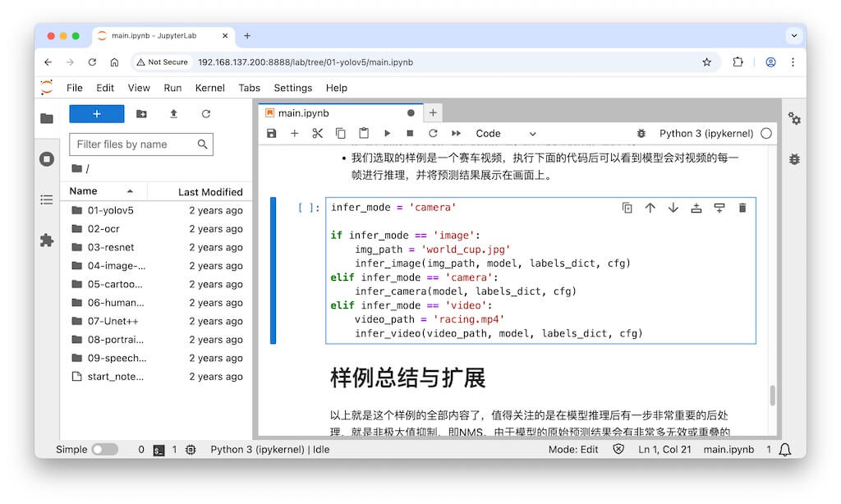Click the blue New Launcher button

point(97,114)
